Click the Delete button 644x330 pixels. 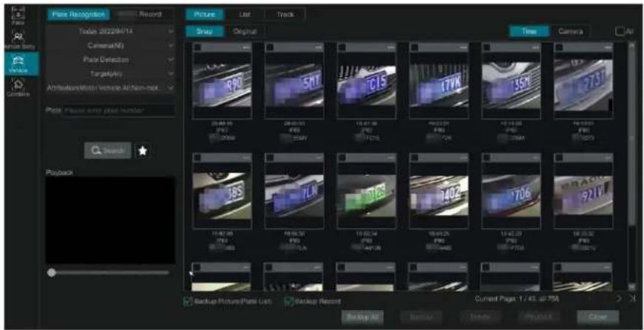(480, 317)
